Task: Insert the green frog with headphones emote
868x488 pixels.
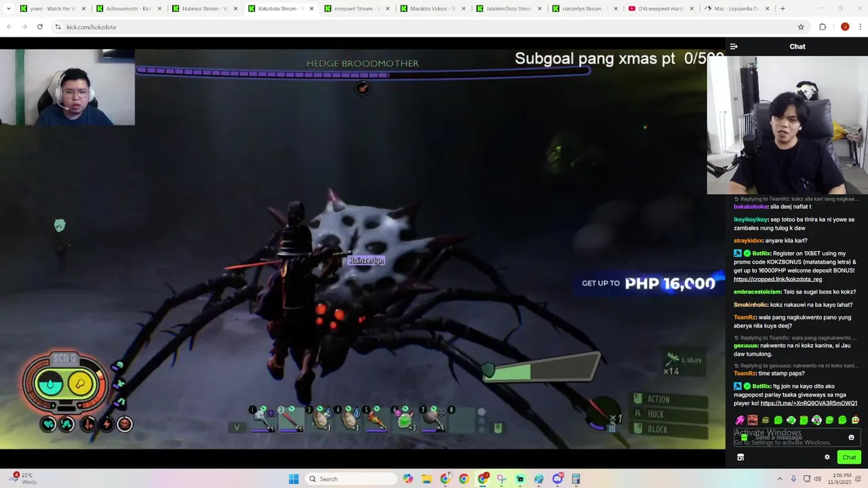Action: (791, 420)
